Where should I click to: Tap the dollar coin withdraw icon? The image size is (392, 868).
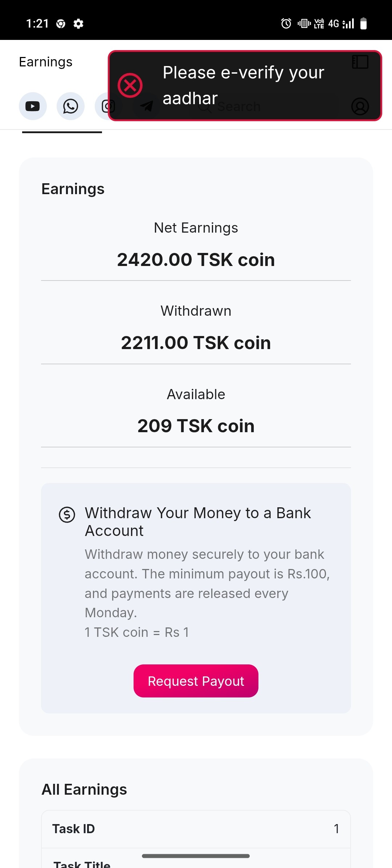click(x=67, y=515)
